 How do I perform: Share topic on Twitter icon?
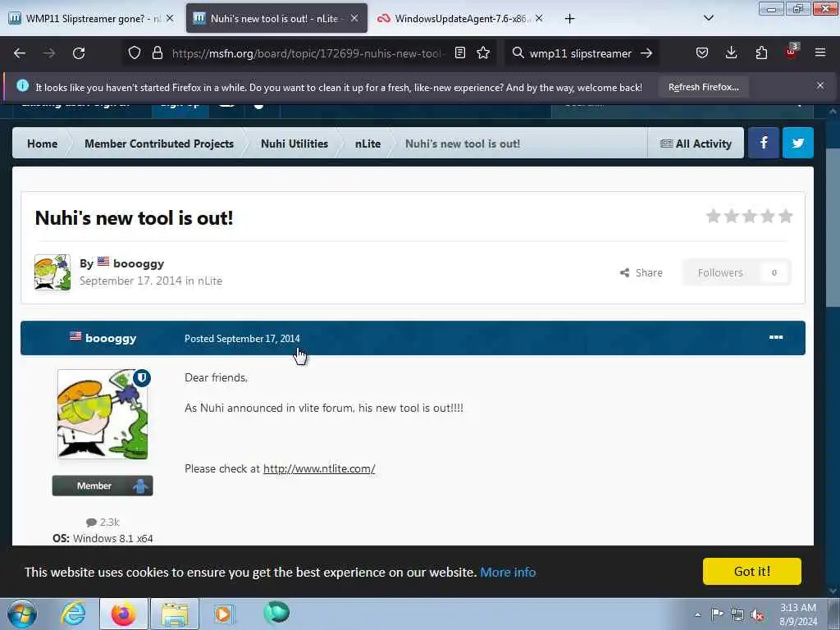(x=797, y=143)
